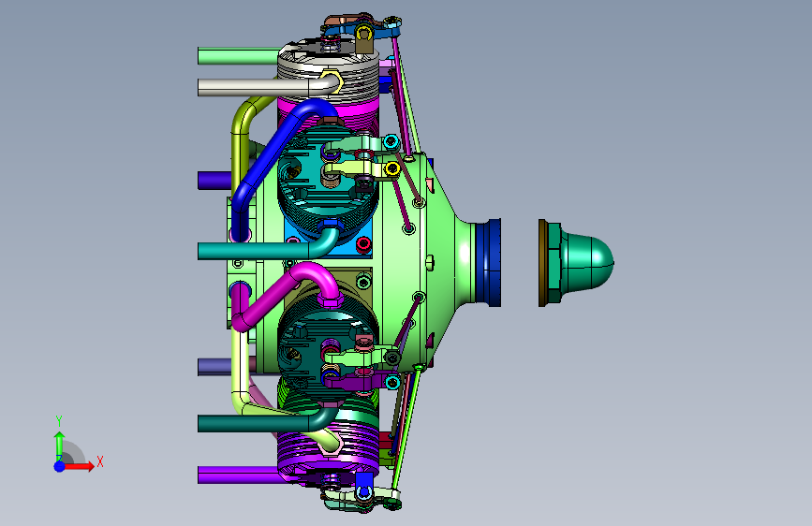812x526 pixels.
Task: Select the purple rocker arm on the lower cylinder
Action: [358, 382]
